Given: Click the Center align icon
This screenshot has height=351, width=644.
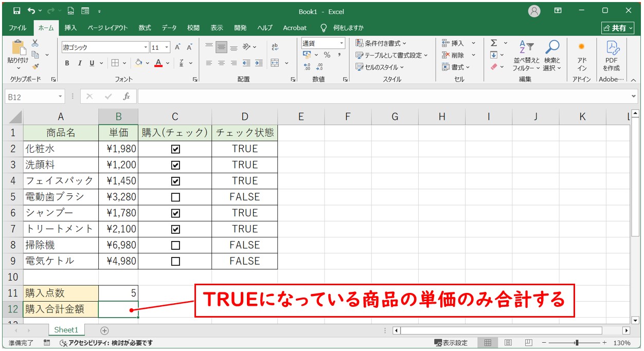Looking at the screenshot, I should coord(221,63).
